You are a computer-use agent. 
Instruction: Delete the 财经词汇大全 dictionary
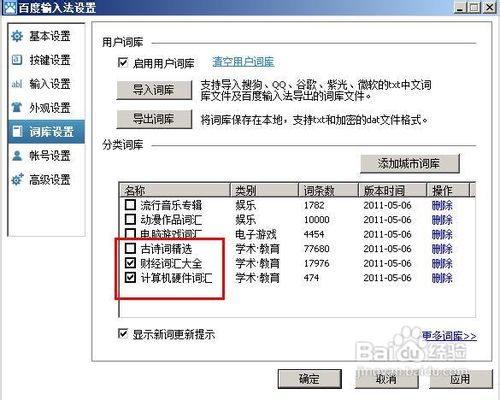442,263
